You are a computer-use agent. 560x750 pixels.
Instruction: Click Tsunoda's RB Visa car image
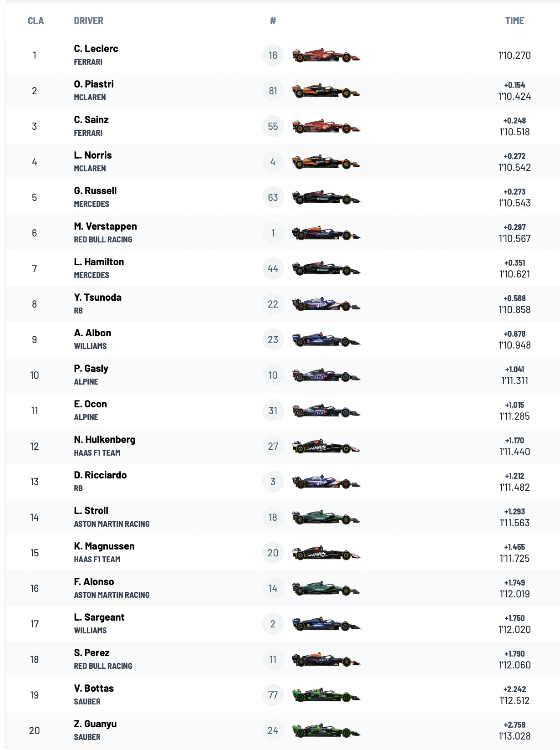click(326, 304)
